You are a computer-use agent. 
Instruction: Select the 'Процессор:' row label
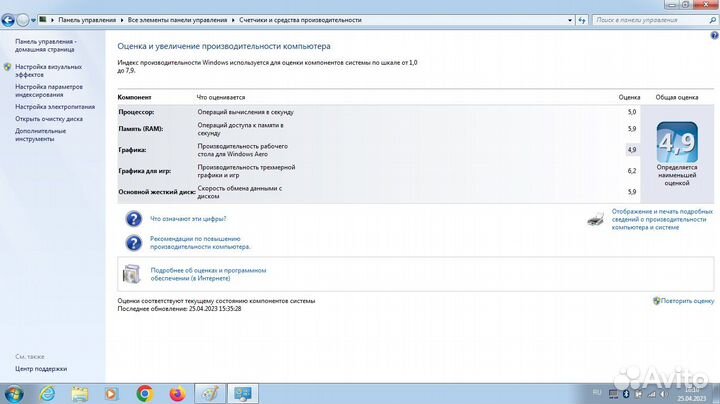click(136, 112)
